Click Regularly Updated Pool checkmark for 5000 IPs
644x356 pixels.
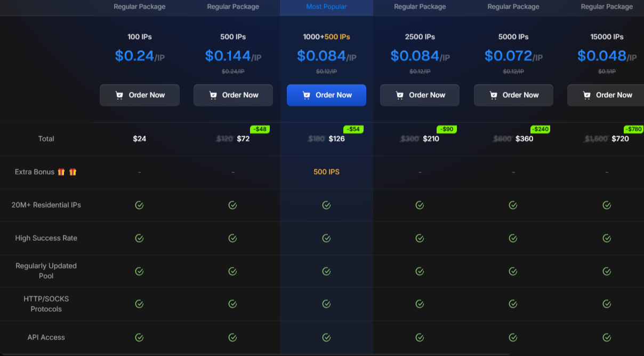513,271
